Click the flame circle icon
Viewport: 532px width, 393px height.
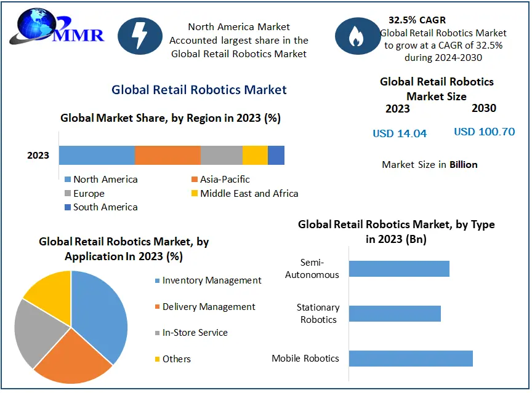pos(357,36)
